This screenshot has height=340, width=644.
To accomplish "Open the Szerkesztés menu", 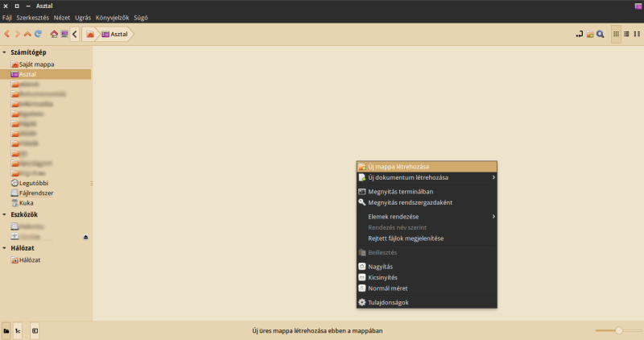I will (32, 18).
